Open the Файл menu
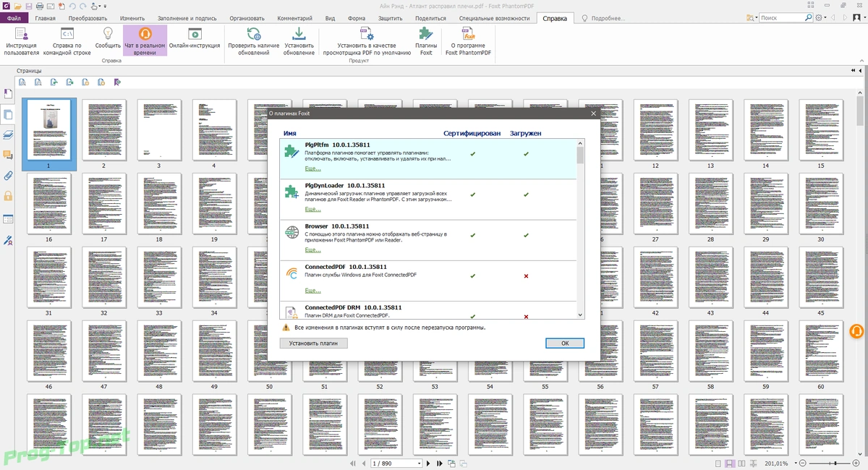Viewport: 868px width, 470px height. pyautogui.click(x=14, y=17)
